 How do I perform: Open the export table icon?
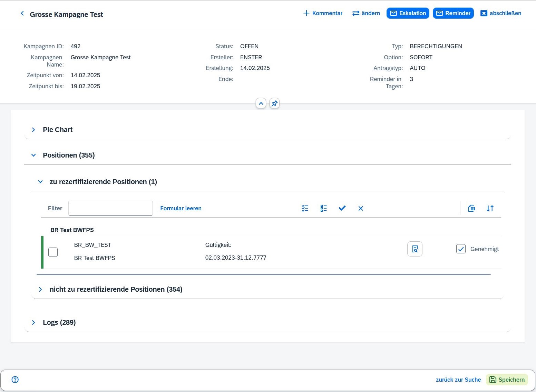coord(471,208)
